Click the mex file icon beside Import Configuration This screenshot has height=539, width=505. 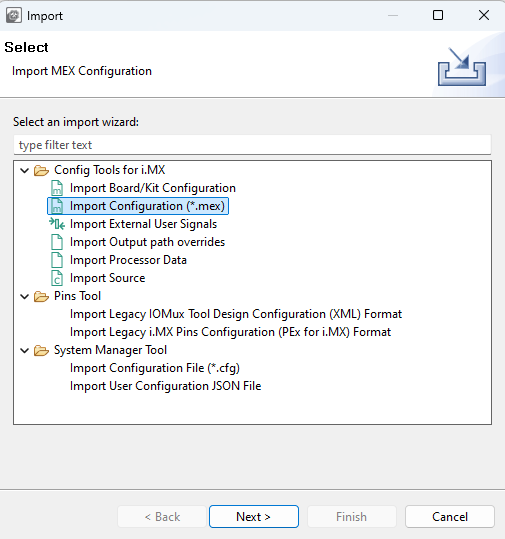pos(57,206)
